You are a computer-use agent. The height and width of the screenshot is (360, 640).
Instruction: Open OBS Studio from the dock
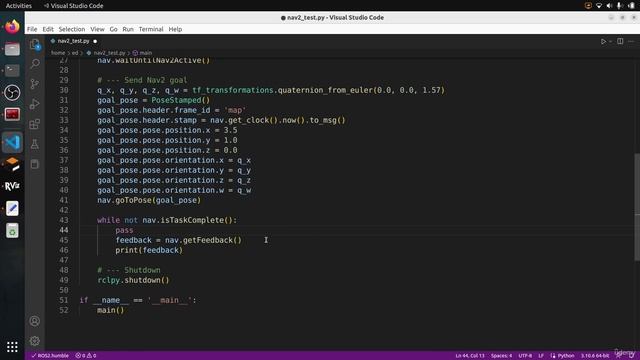12,93
